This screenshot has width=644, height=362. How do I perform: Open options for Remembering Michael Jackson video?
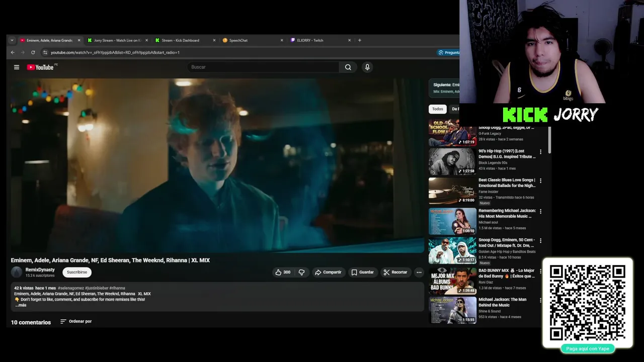pos(541,212)
